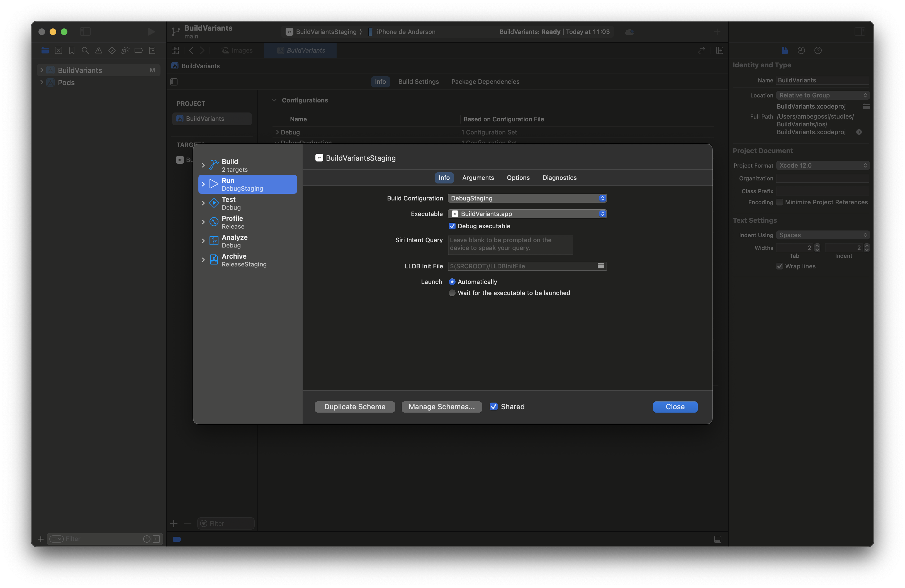Click the Siri Intent Query text field
Screen dimensions: 905x588
(x=510, y=245)
